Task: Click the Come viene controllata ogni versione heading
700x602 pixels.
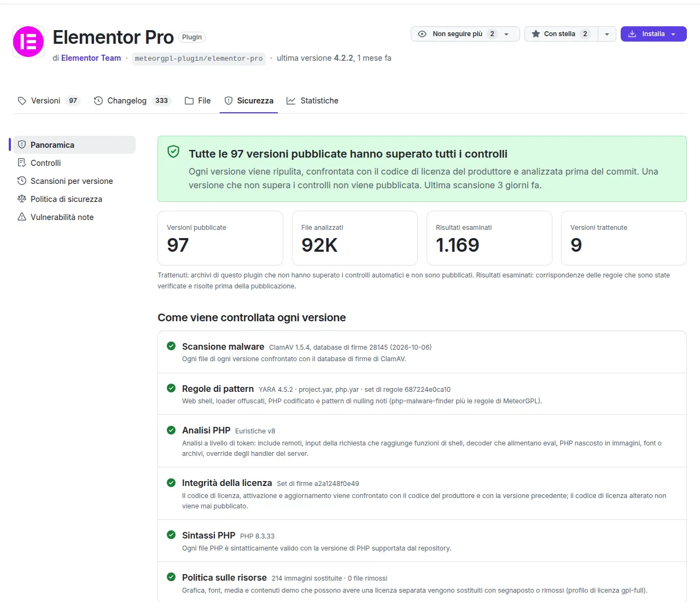Action: coord(252,317)
